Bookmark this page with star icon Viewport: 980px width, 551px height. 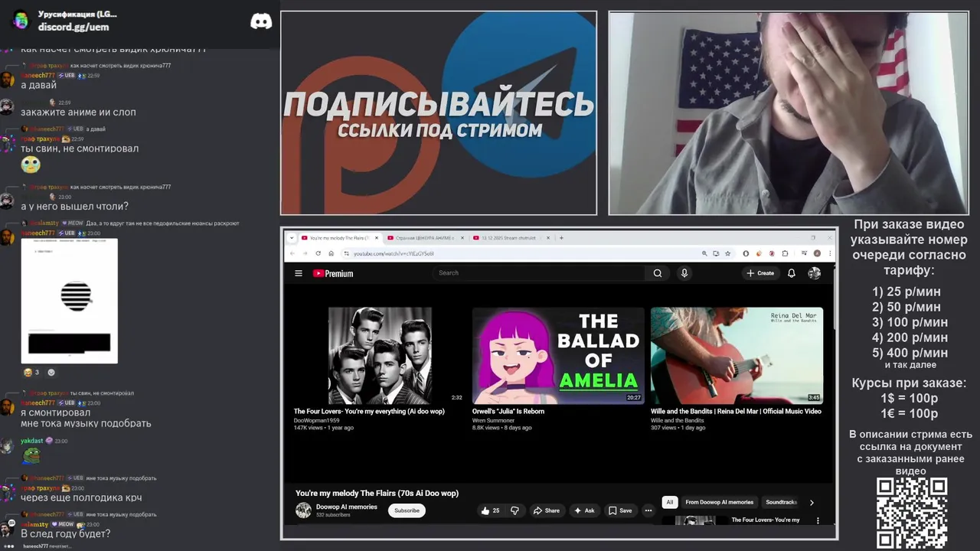point(728,253)
